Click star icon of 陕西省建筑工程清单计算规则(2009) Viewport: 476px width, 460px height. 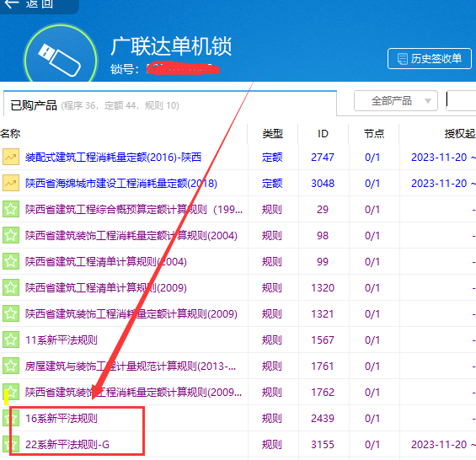(x=11, y=287)
